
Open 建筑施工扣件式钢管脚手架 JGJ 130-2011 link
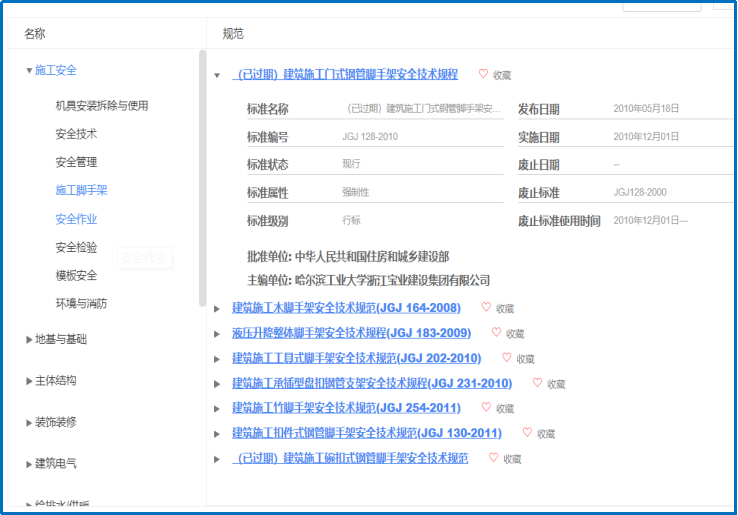point(366,433)
